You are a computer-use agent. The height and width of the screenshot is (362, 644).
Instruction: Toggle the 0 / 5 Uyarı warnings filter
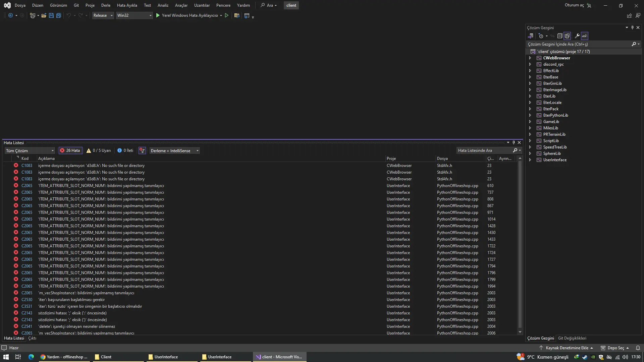point(98,150)
